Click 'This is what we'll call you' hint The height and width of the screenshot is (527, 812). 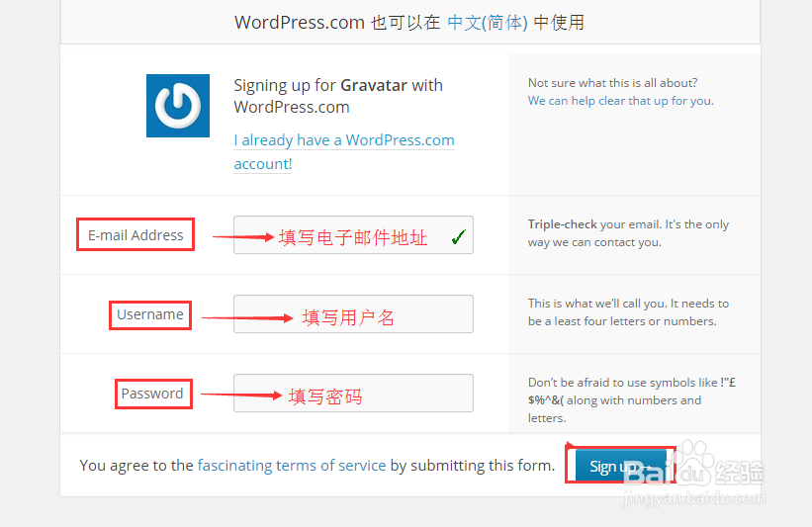(x=628, y=312)
